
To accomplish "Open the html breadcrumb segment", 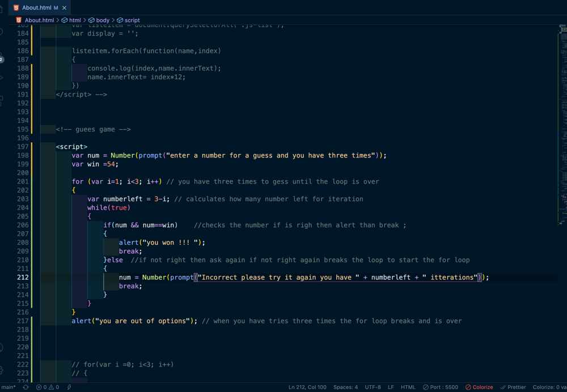I will click(71, 20).
